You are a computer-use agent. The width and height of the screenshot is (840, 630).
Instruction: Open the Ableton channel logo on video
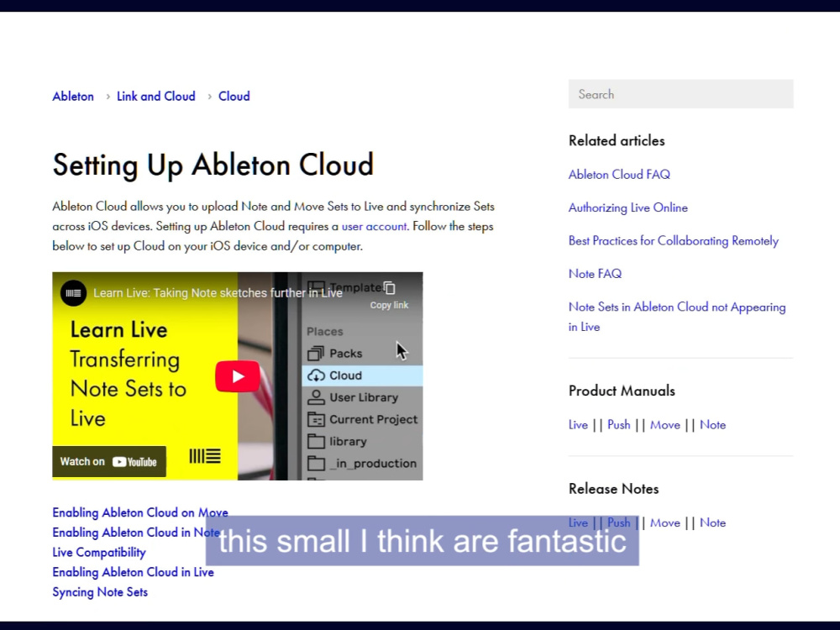pos(73,293)
